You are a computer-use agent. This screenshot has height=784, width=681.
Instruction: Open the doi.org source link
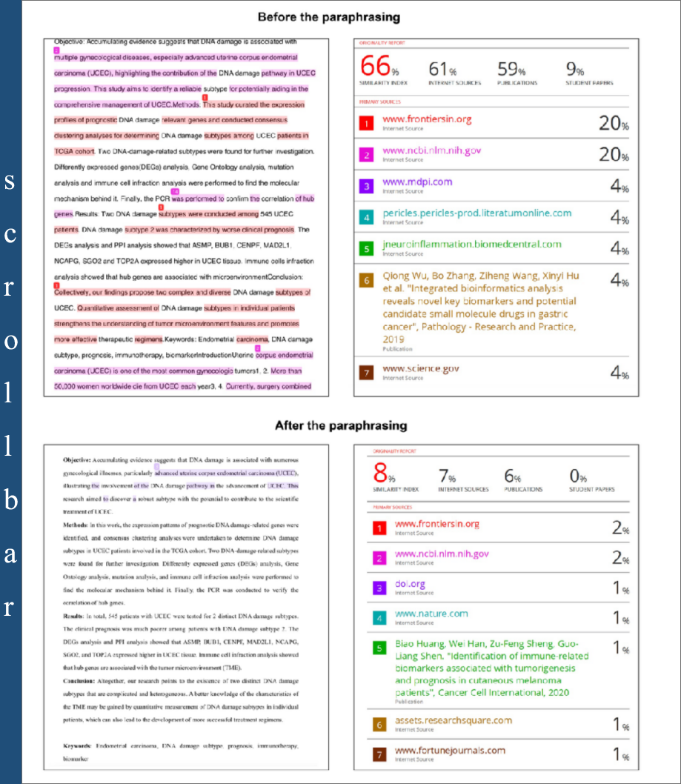click(x=410, y=584)
